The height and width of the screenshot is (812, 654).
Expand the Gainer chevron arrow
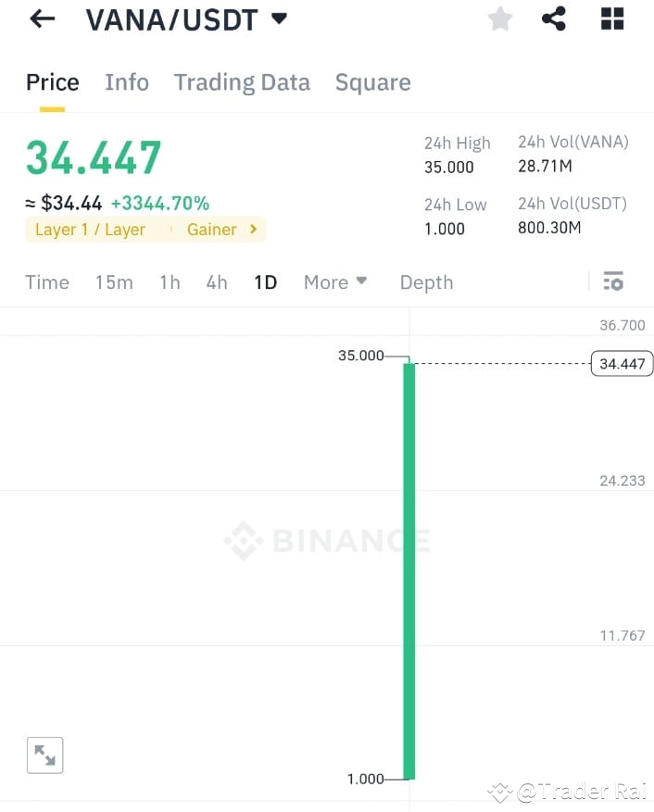click(x=252, y=229)
